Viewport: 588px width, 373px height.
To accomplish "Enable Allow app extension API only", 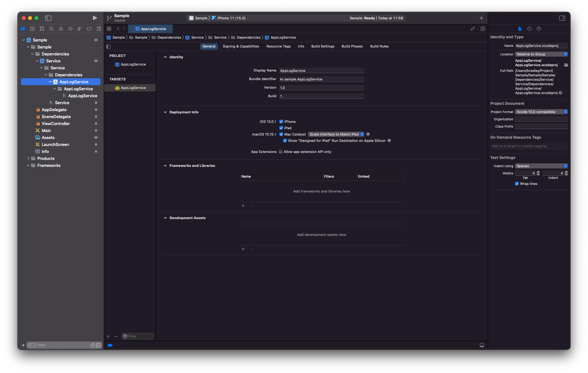I will pos(281,152).
